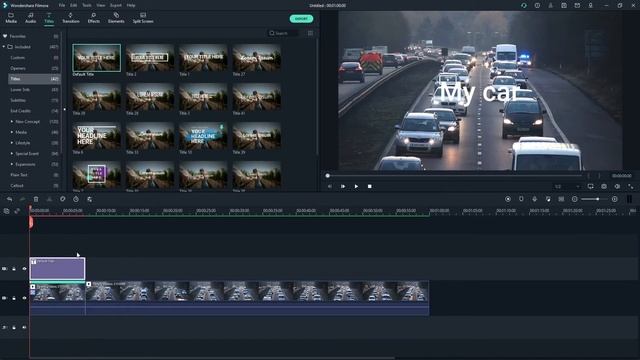Zoom out the timeline with minus icon

575,199
